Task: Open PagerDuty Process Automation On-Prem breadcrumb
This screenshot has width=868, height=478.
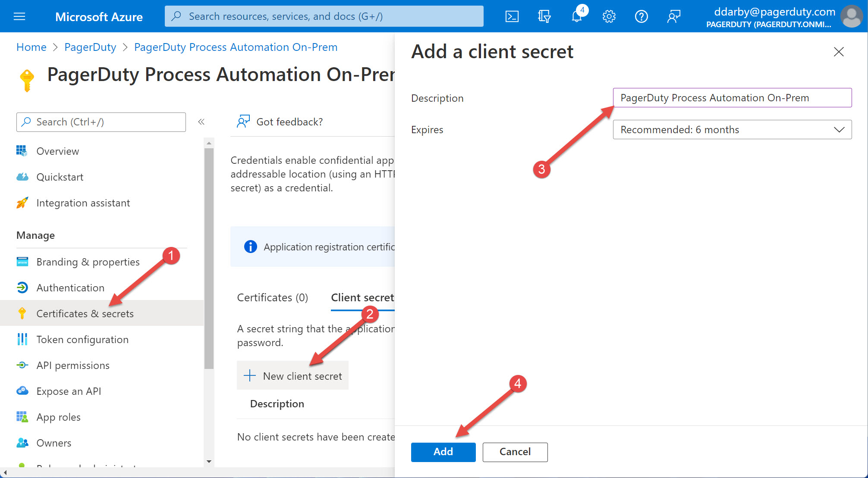Action: click(236, 47)
